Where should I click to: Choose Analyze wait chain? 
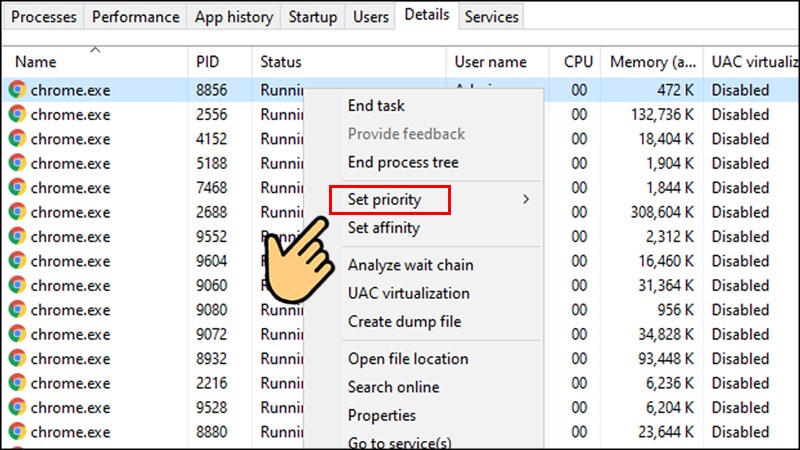[x=411, y=265]
